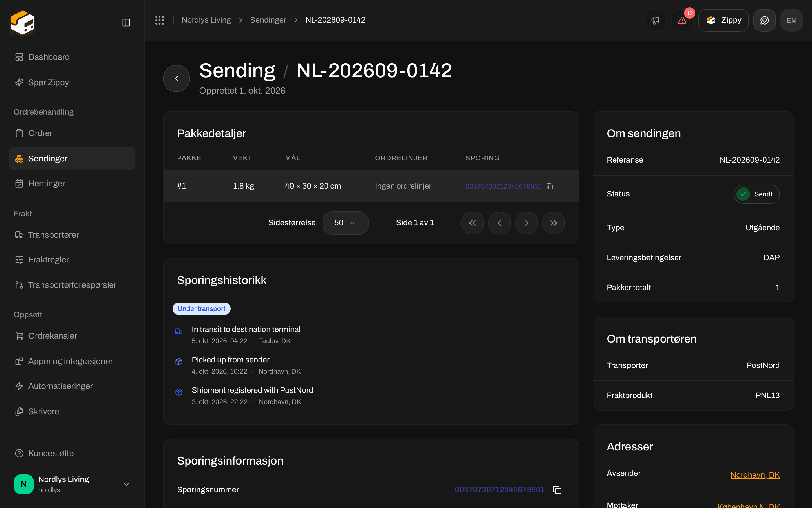Click the Under transport status badge

[x=201, y=309]
